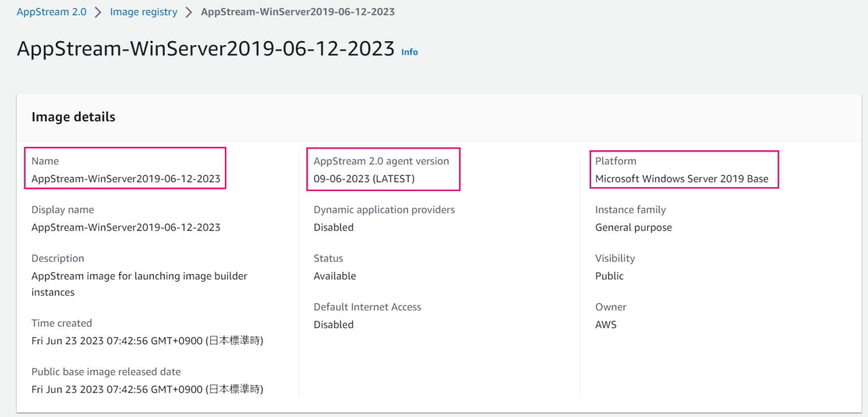
Task: Select the Image details panel header
Action: pos(73,117)
